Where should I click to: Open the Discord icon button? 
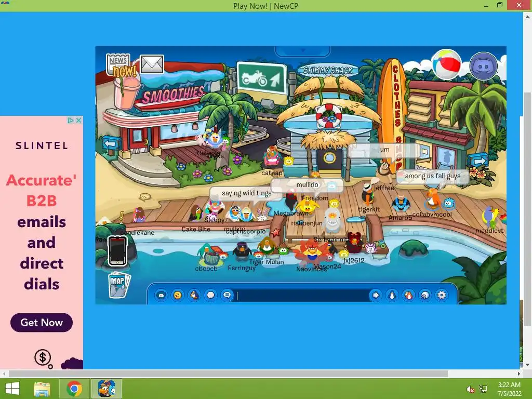484,66
